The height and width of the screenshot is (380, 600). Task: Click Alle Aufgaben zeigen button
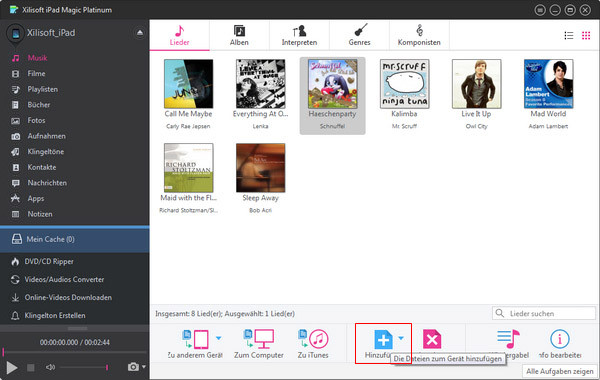[x=560, y=372]
